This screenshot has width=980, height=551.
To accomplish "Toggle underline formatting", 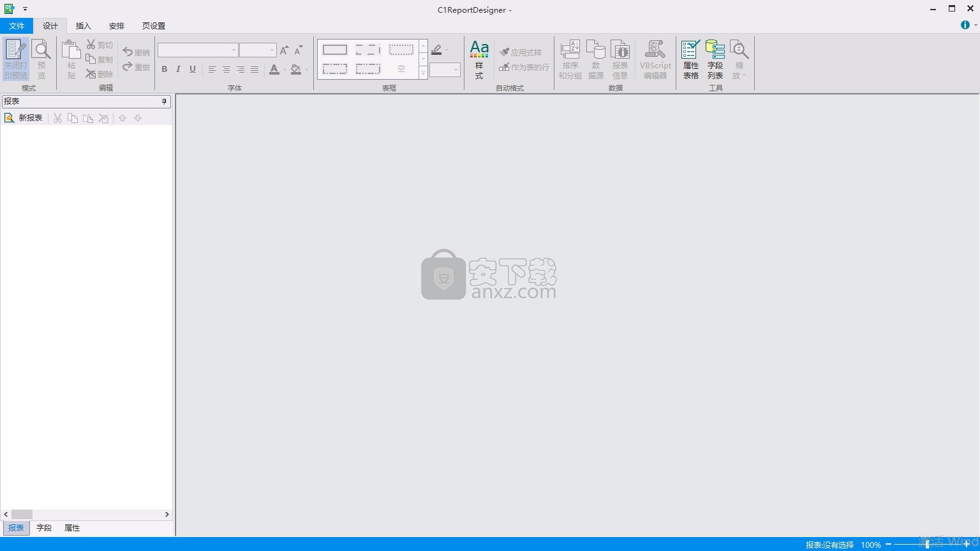I will tap(193, 69).
